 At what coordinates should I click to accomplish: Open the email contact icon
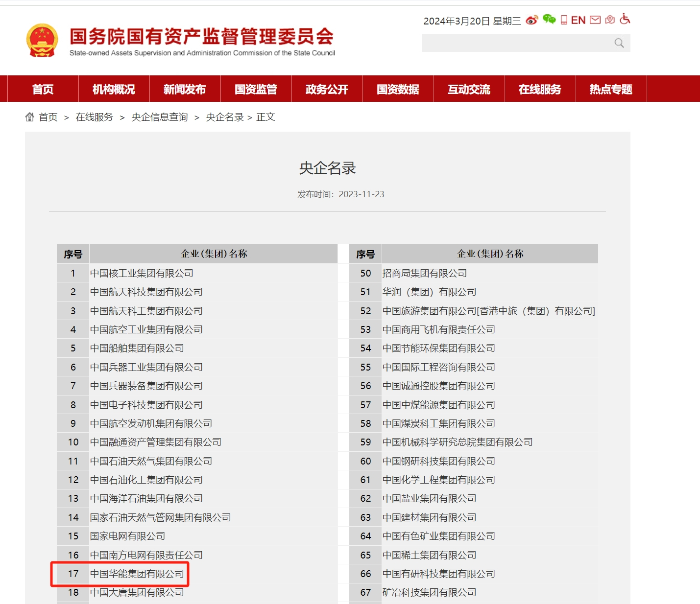(595, 20)
